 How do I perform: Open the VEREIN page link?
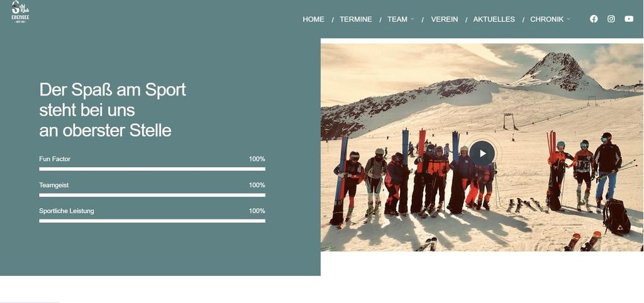click(x=445, y=19)
